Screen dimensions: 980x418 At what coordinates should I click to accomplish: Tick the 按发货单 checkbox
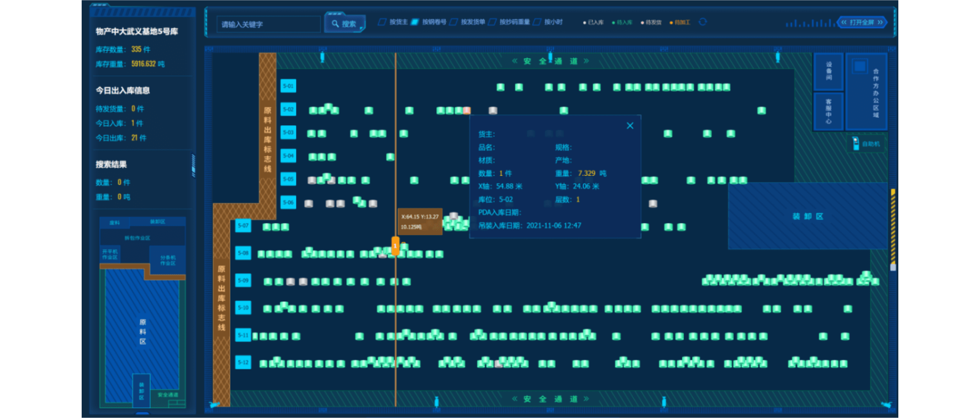[453, 22]
